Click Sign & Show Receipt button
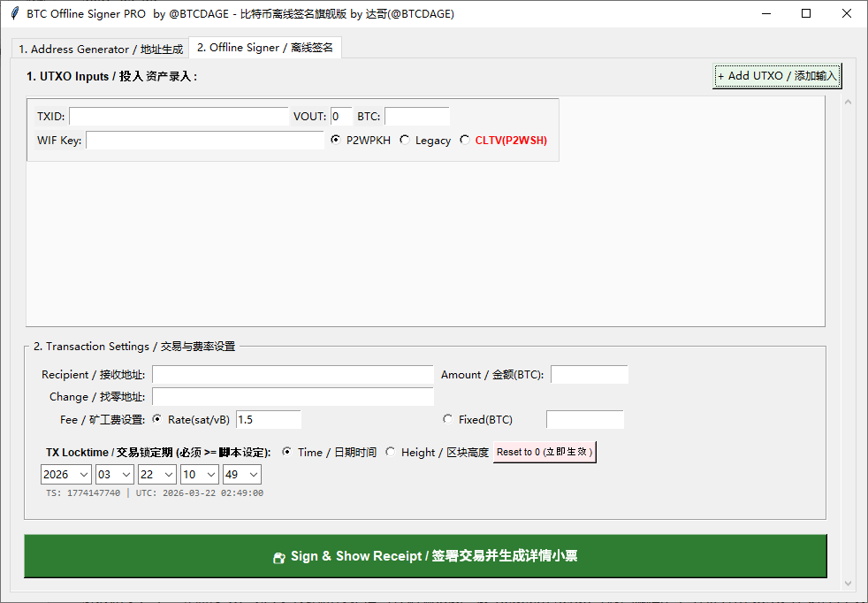The image size is (868, 603). coord(425,556)
